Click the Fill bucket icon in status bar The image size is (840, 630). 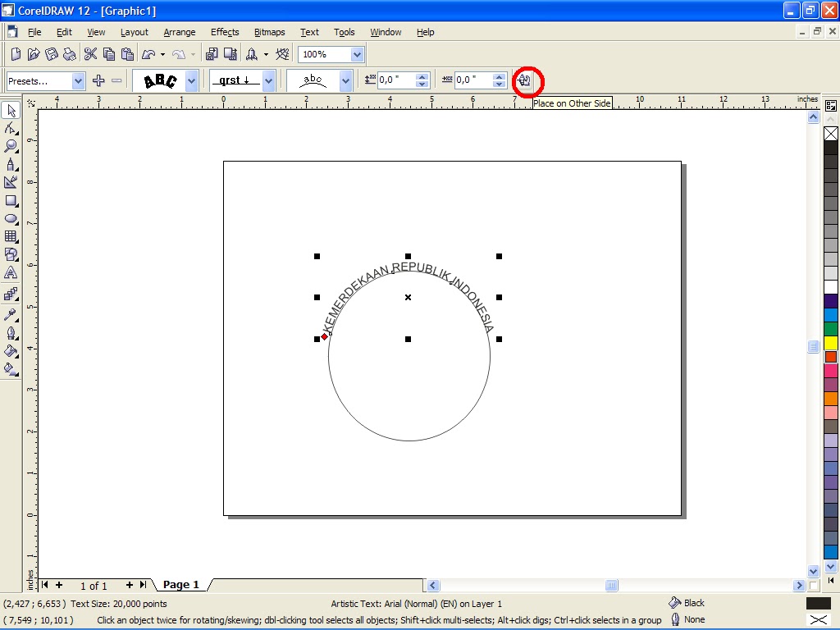pos(674,603)
